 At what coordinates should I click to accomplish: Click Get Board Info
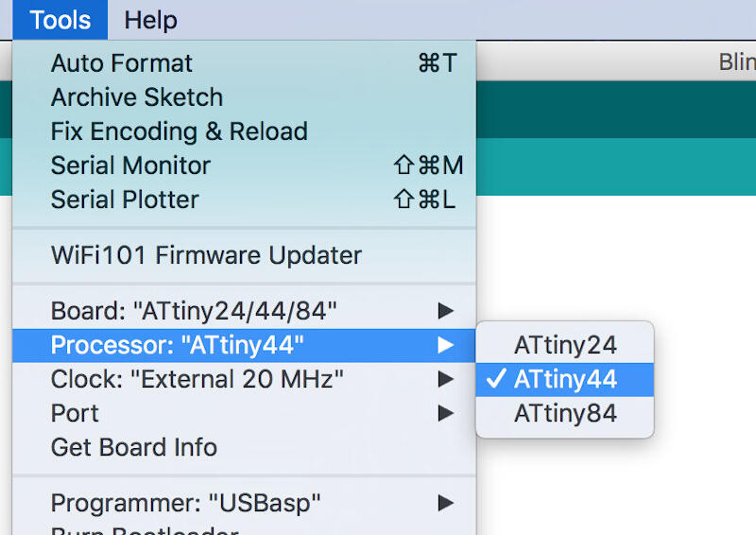(x=134, y=447)
